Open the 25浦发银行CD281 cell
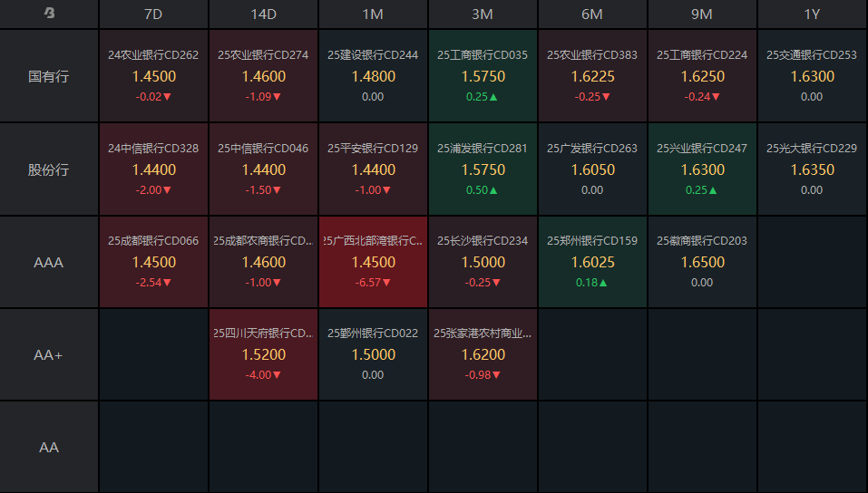This screenshot has height=493, width=868. pos(483,169)
